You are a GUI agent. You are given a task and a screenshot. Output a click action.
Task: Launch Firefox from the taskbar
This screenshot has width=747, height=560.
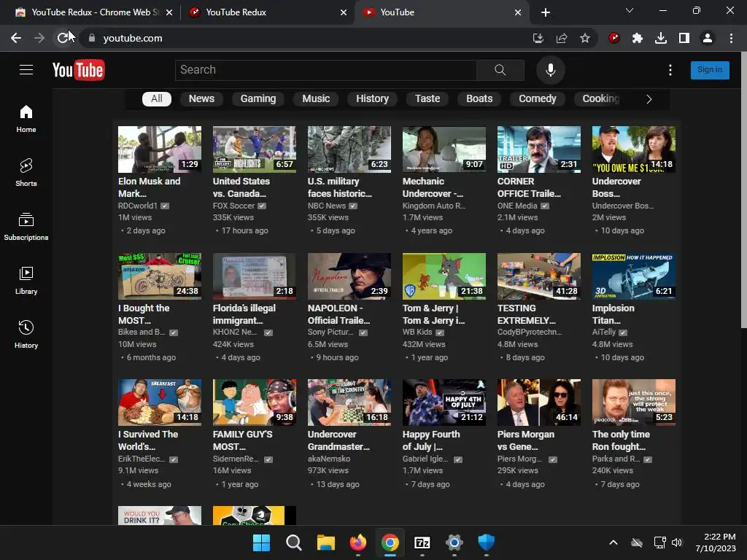(x=357, y=542)
